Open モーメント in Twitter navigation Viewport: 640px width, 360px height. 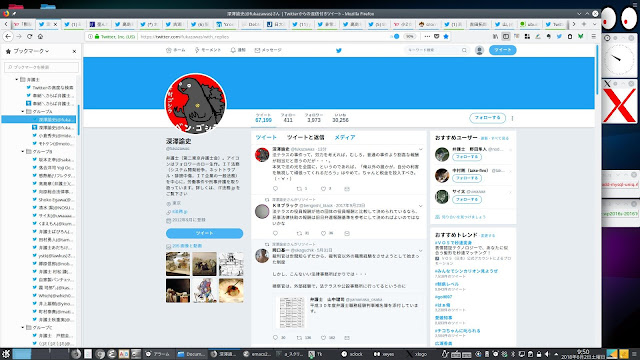pyautogui.click(x=207, y=50)
